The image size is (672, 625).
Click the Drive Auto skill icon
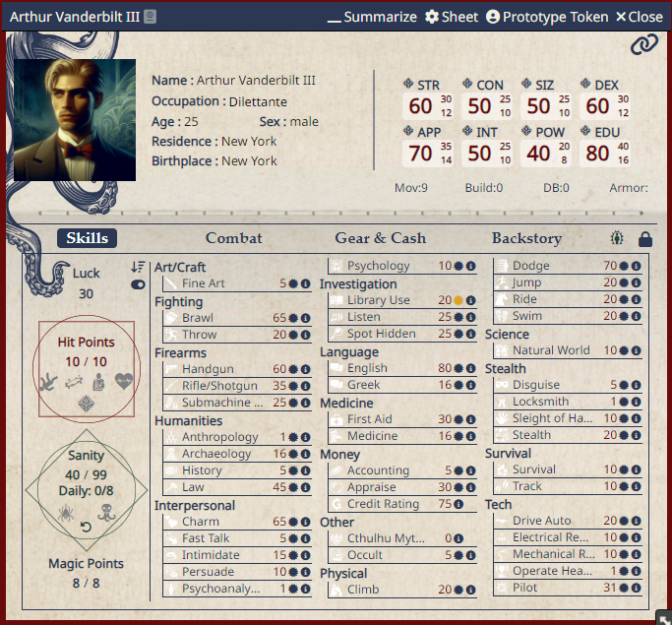pyautogui.click(x=502, y=521)
